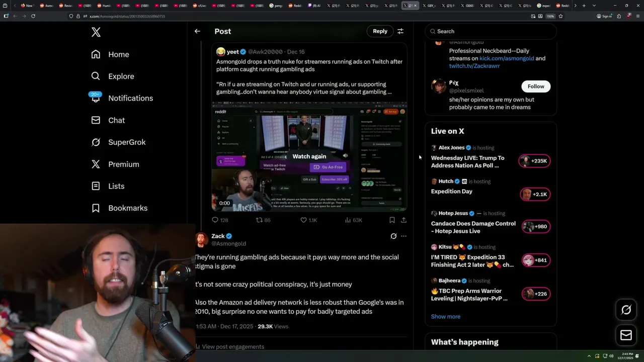Open the Hutch Expedition Day stream

[452, 192]
